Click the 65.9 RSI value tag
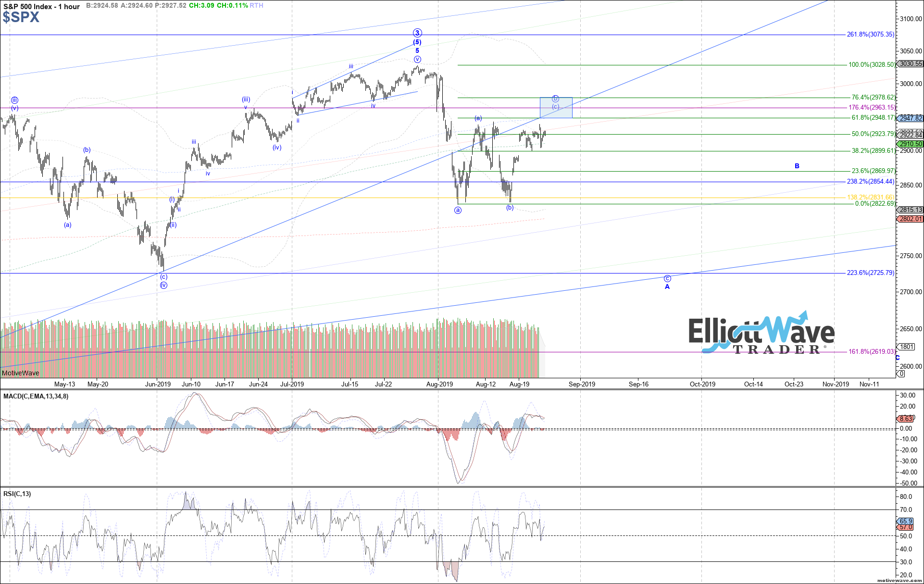Image resolution: width=924 pixels, height=584 pixels. point(906,521)
